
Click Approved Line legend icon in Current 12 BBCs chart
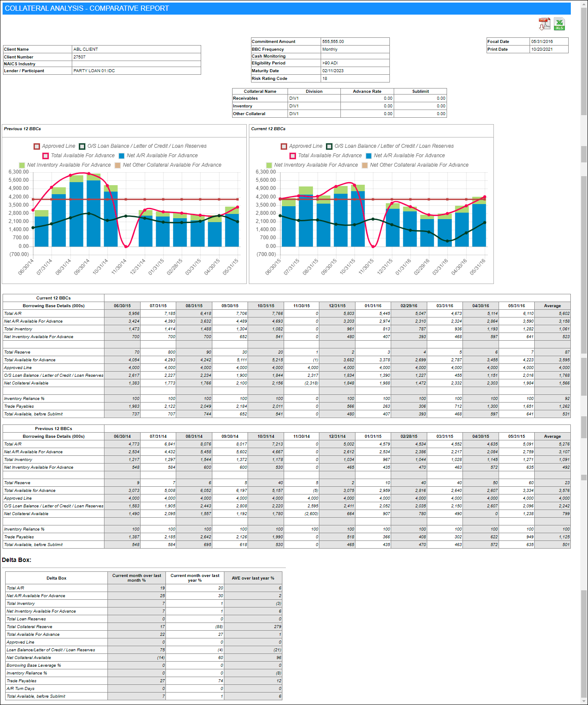(284, 146)
